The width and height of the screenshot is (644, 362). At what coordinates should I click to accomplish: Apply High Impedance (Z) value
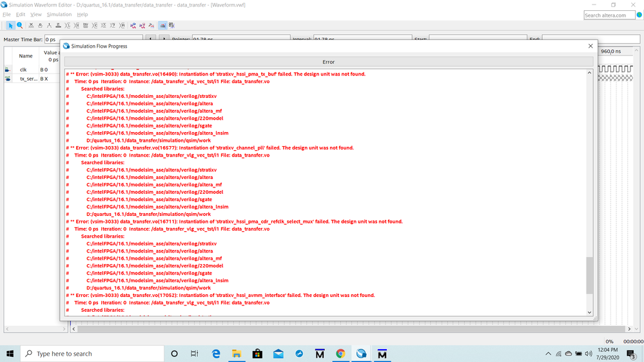coord(58,26)
